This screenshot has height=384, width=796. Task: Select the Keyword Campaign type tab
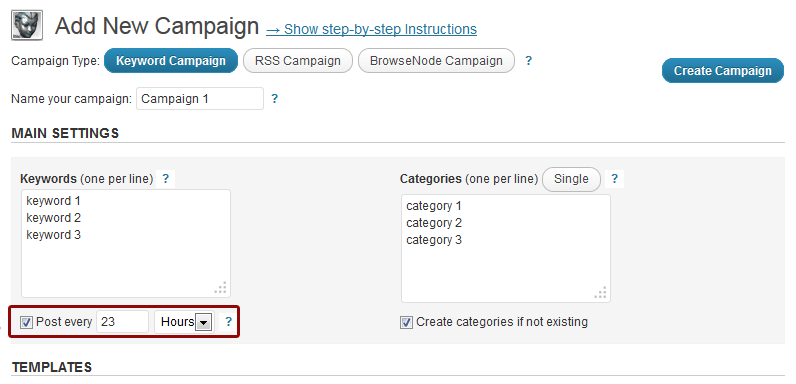[x=171, y=61]
